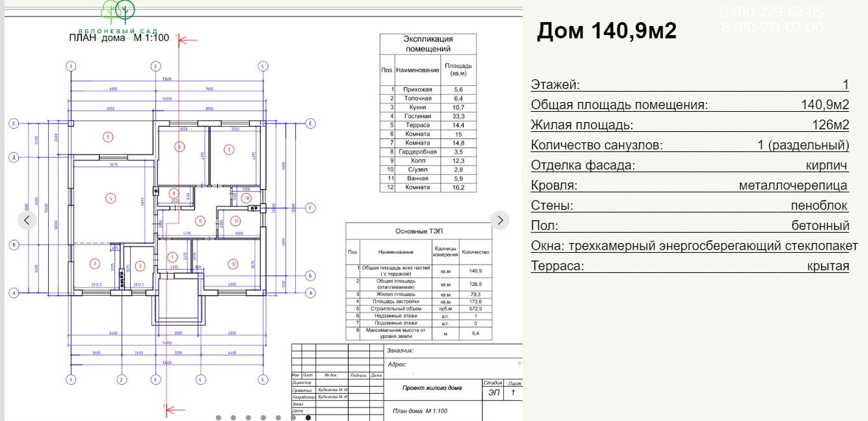
Task: Click "Проект жилого дома" in title block
Action: (x=432, y=388)
